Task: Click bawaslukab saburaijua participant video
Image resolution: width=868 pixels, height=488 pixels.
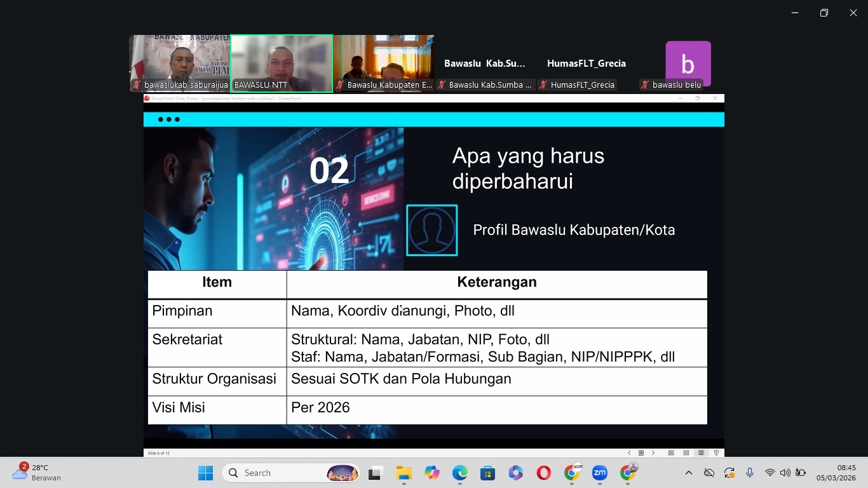Action: 180,64
